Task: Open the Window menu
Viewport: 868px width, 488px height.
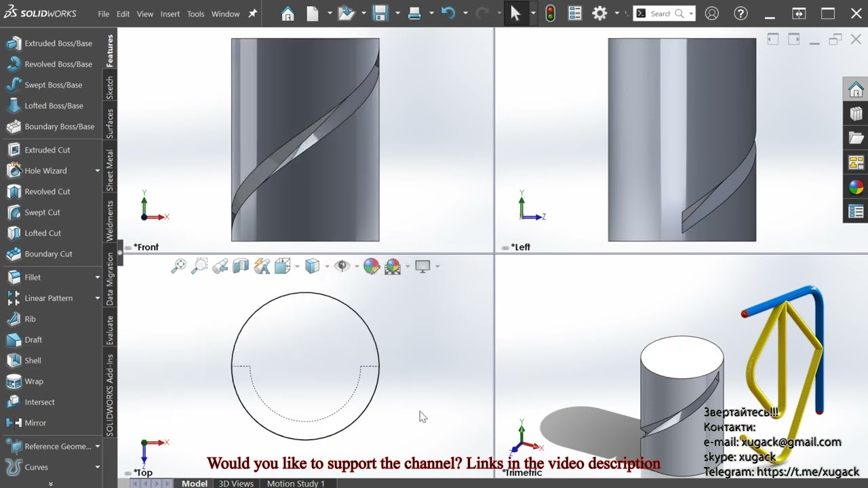Action: pyautogui.click(x=225, y=14)
